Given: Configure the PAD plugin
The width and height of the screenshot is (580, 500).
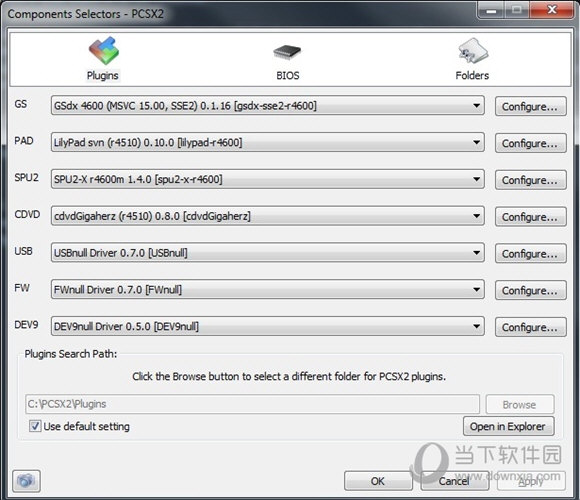Looking at the screenshot, I should click(530, 143).
